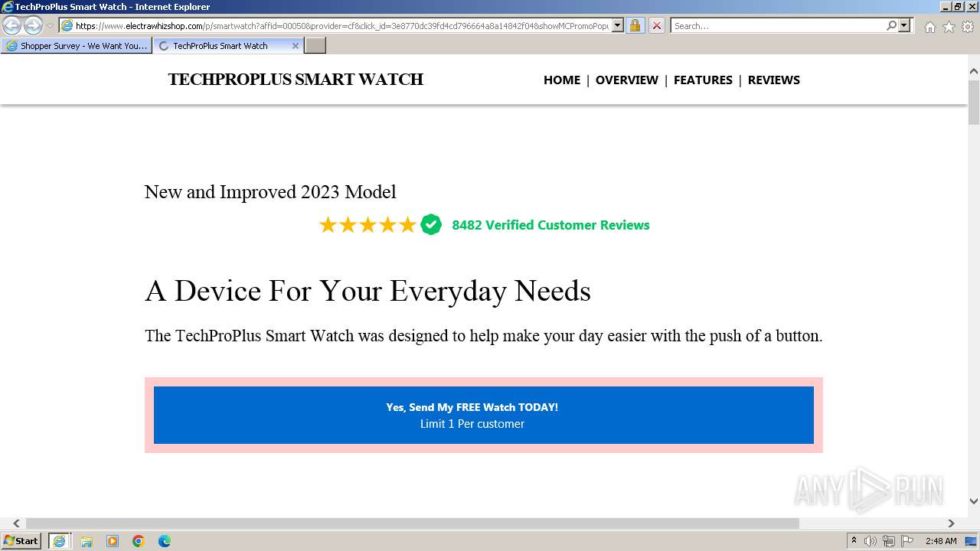
Task: Click the magnifier search icon
Action: (x=891, y=26)
